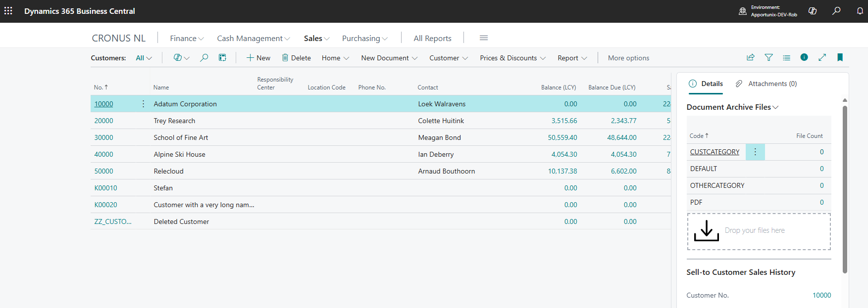Screen dimensions: 868x308
Task: Click the bookmark icon for this page
Action: 840,57
